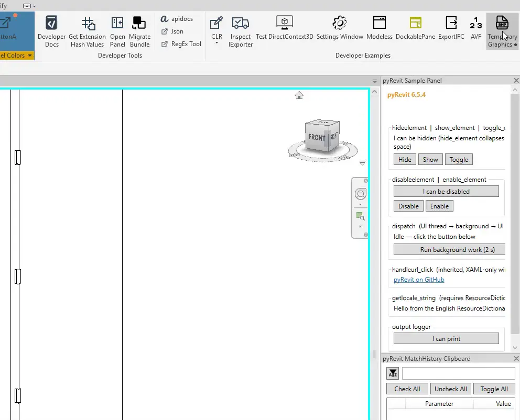The width and height of the screenshot is (520, 420).
Task: Toggle alphabetical sort in MatchHistory Clipboard
Action: click(x=393, y=373)
